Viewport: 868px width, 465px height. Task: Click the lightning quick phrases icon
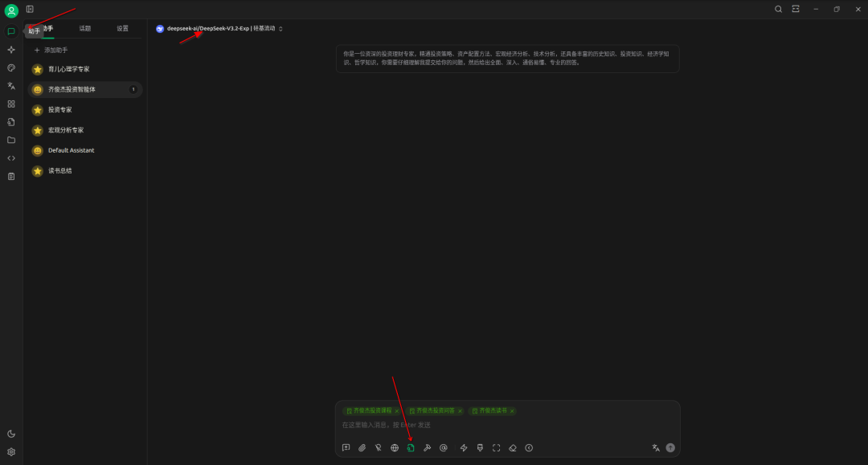pos(464,448)
